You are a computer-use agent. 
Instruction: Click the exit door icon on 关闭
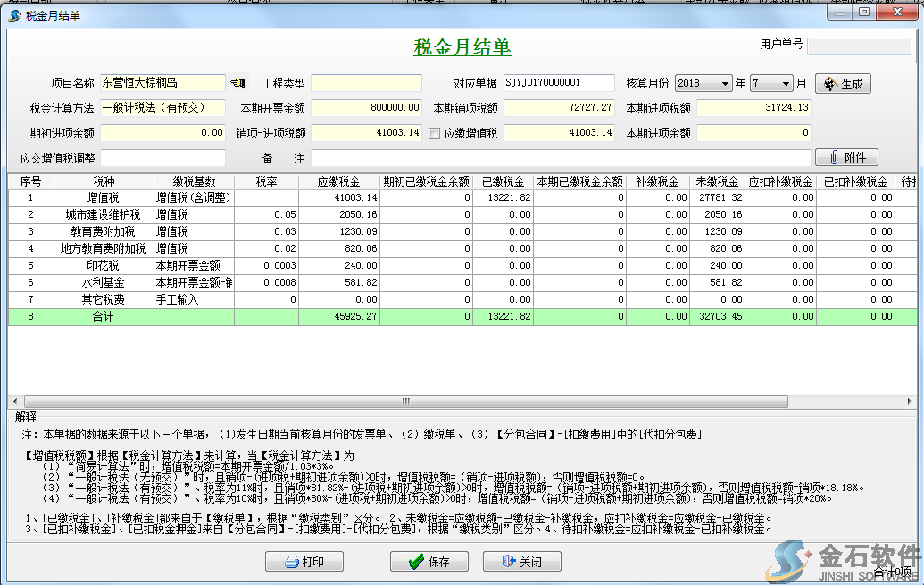click(x=506, y=561)
